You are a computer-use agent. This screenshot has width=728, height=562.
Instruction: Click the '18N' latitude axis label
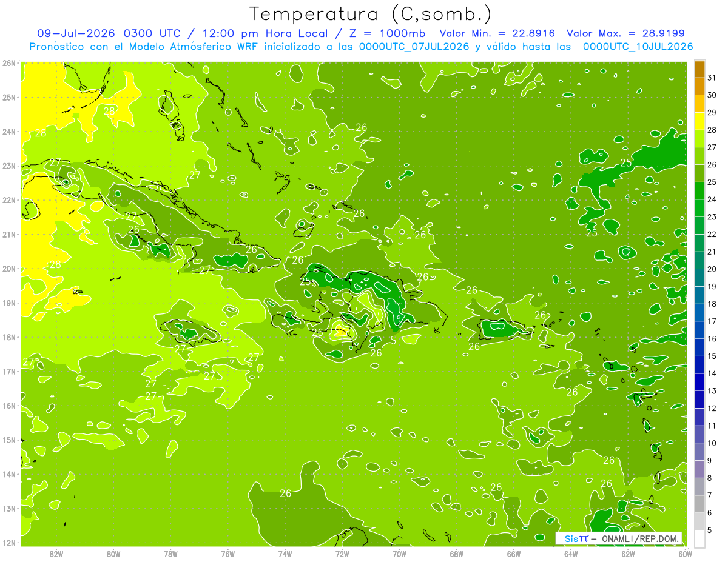click(x=9, y=337)
